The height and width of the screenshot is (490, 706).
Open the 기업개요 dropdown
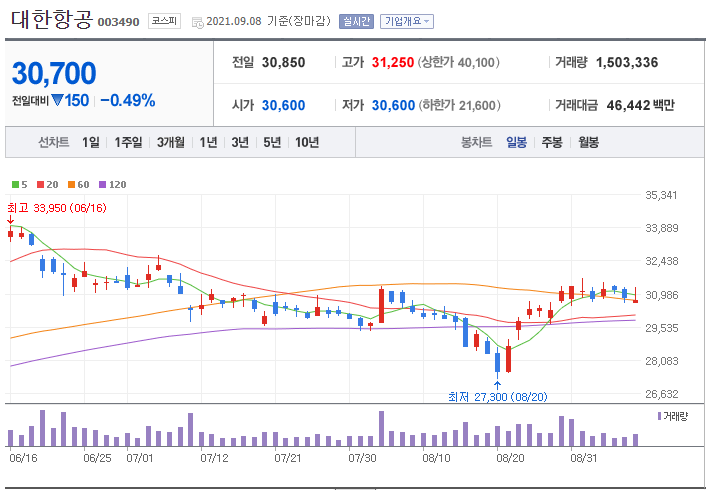(x=407, y=21)
